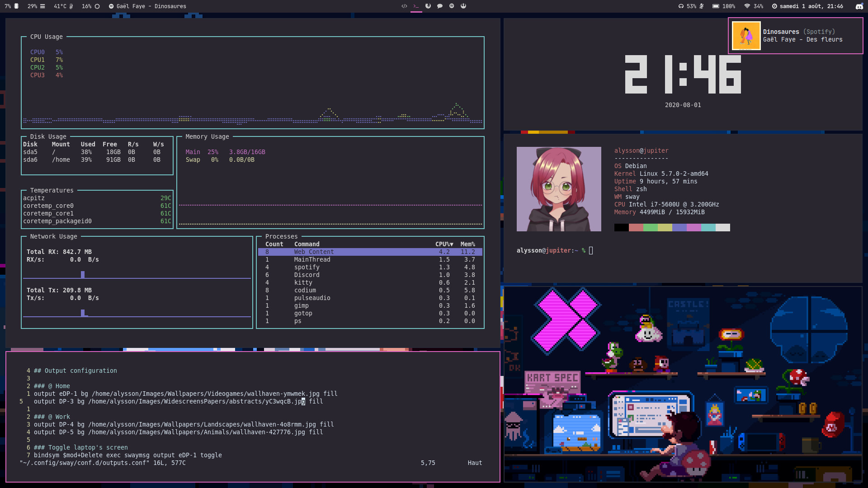Click the coretemp_core0 temperature row

(x=97, y=206)
